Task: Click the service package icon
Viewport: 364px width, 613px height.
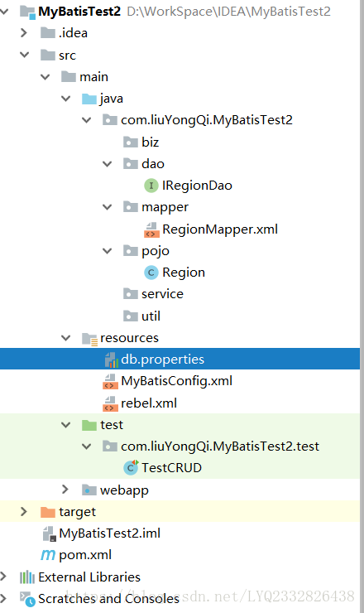Action: click(x=131, y=294)
